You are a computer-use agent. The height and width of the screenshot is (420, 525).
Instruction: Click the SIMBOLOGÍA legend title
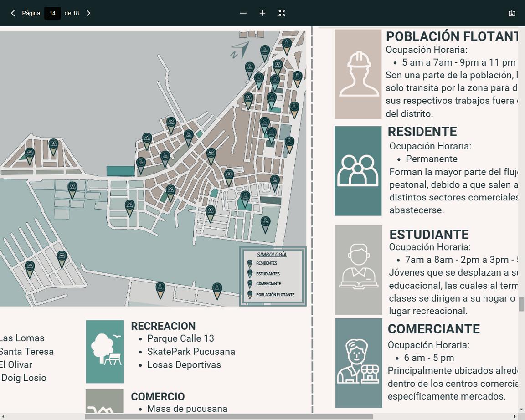(272, 254)
